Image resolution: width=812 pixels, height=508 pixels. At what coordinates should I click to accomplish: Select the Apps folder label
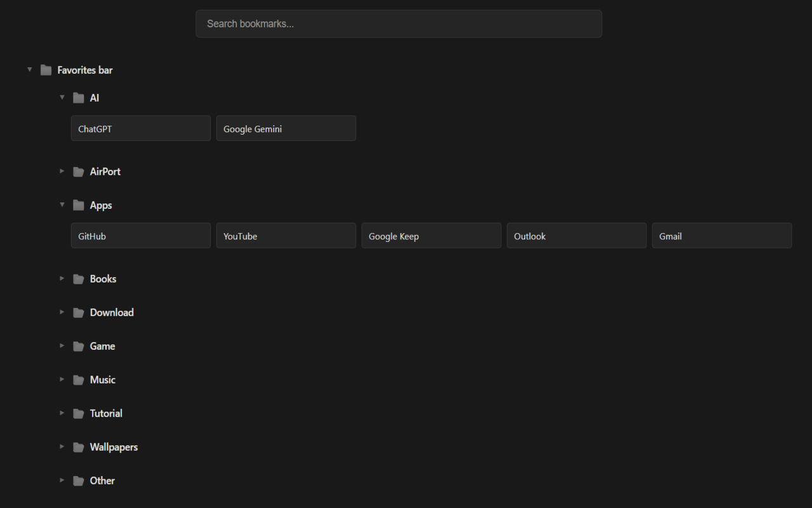pyautogui.click(x=101, y=205)
